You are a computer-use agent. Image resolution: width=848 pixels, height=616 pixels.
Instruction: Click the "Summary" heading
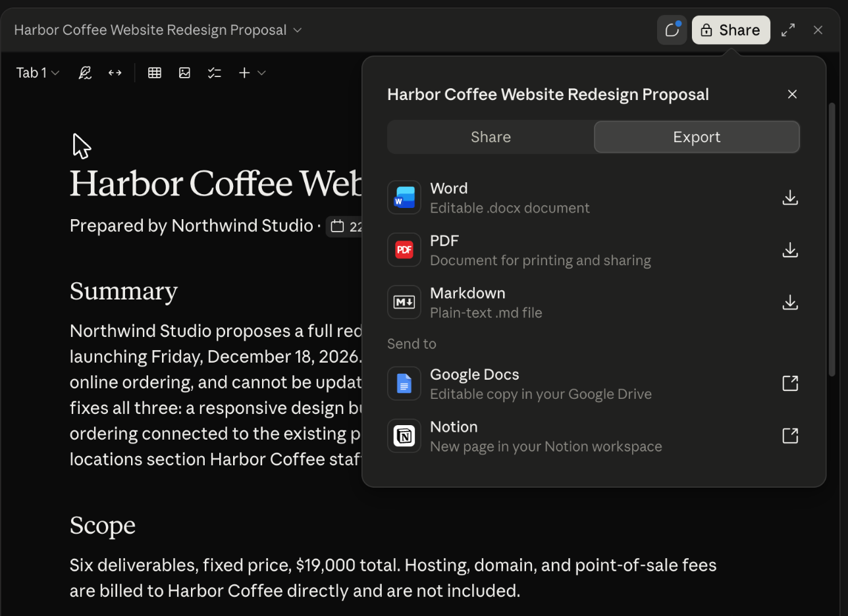coord(124,292)
